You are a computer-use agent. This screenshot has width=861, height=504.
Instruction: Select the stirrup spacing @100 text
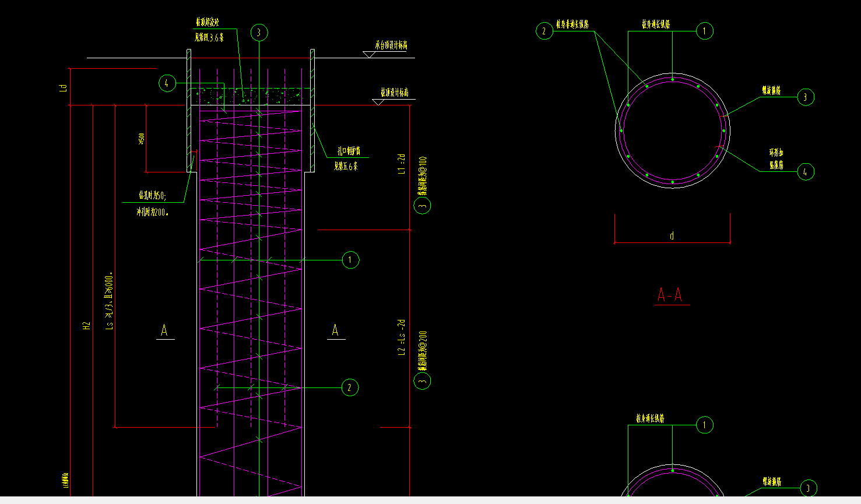pos(423,175)
